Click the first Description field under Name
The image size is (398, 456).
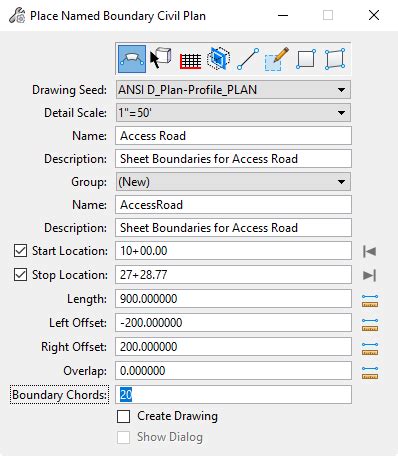pyautogui.click(x=233, y=159)
